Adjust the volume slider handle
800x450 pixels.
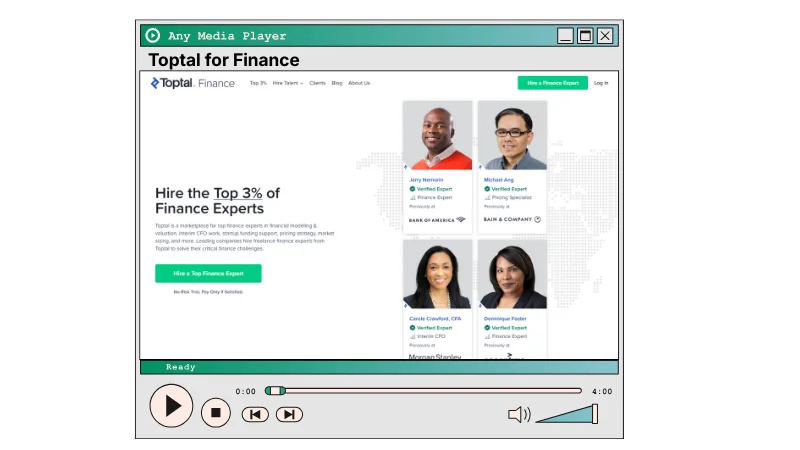(595, 414)
